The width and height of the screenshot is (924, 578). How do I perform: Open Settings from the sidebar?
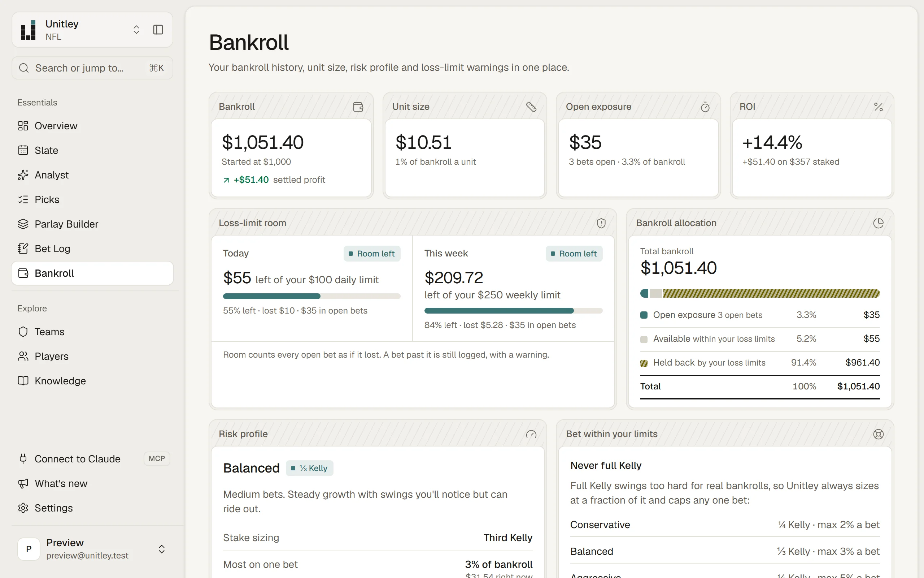point(92,508)
